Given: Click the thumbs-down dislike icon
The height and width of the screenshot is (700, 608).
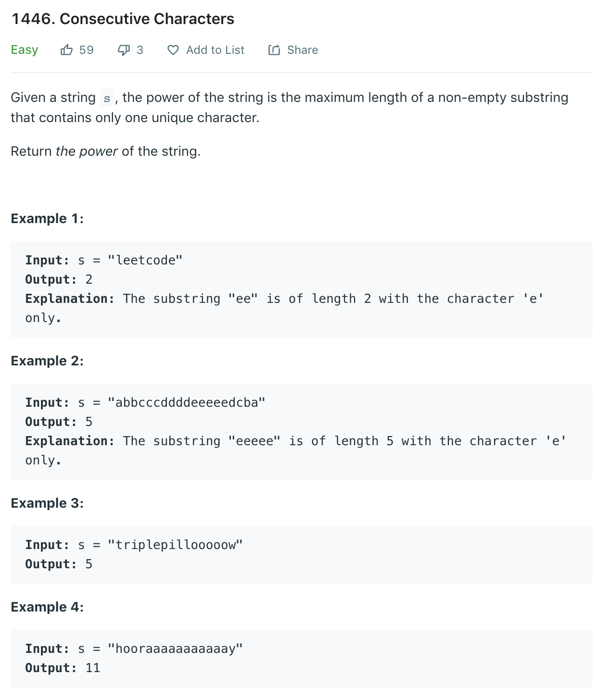Looking at the screenshot, I should (x=124, y=50).
